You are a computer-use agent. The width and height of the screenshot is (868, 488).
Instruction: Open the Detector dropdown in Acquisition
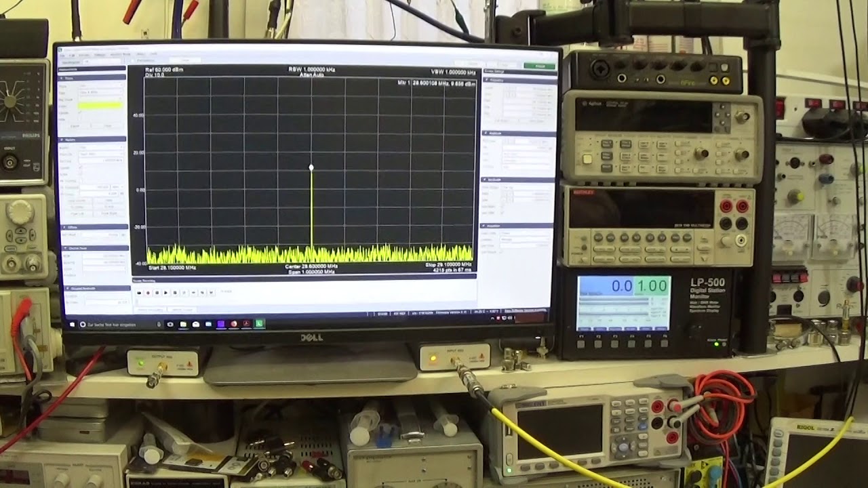coord(524,239)
